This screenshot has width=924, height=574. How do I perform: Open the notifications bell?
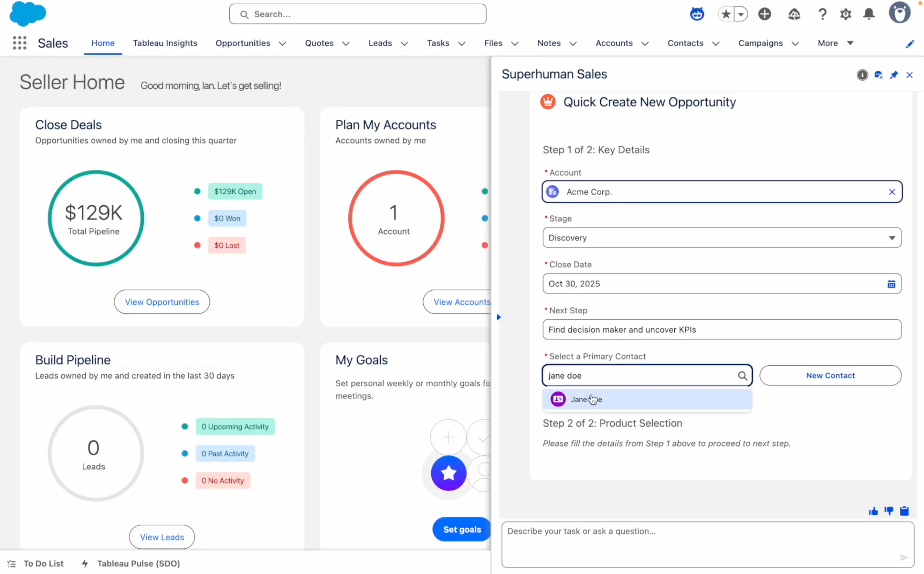(x=869, y=14)
